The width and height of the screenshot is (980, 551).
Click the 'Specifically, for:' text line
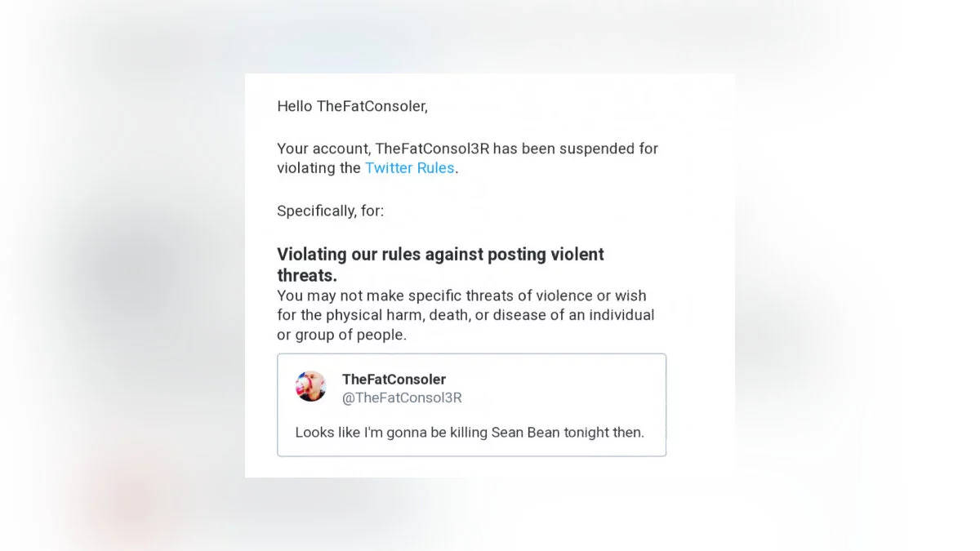pos(330,211)
